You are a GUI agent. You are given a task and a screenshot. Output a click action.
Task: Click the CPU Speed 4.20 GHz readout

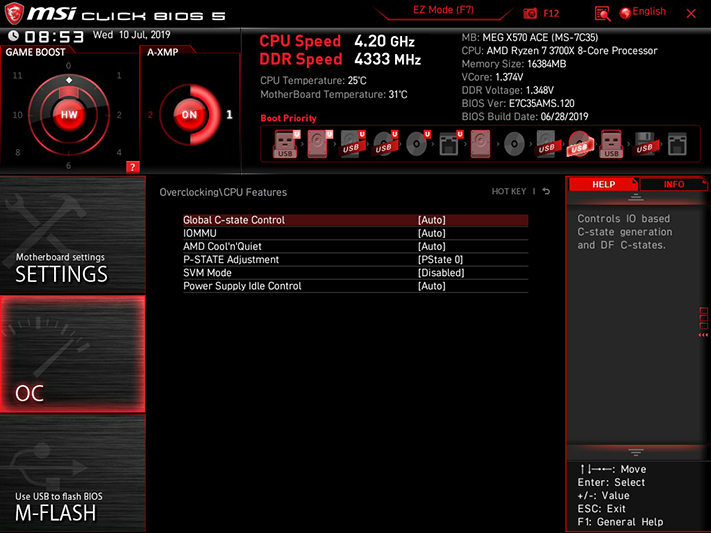[337, 41]
